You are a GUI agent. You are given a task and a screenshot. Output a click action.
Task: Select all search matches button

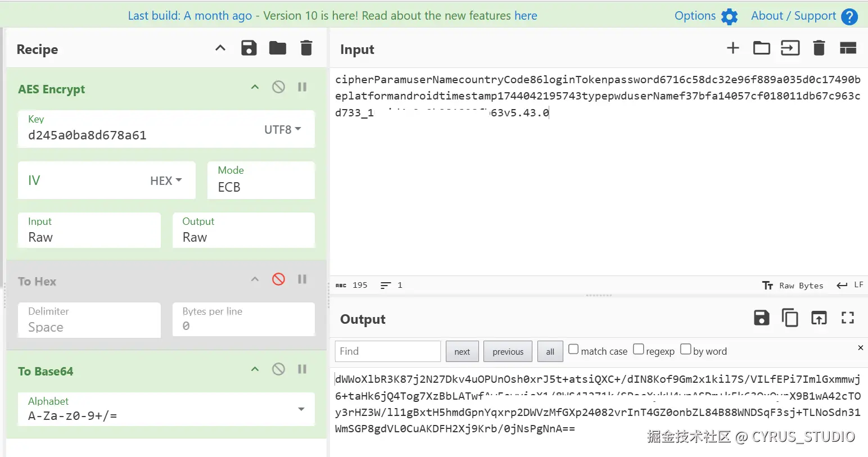[x=550, y=351]
